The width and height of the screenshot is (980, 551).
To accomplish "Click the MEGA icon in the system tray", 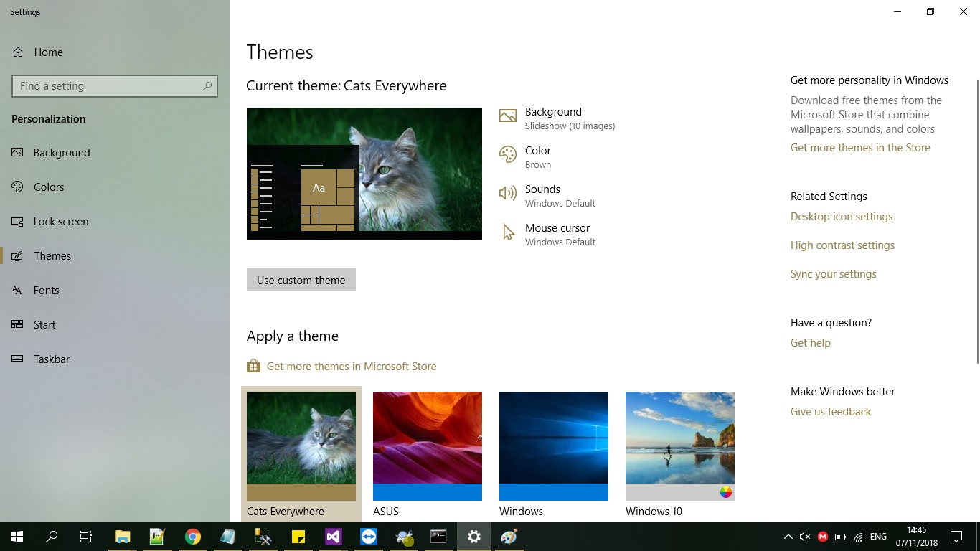I will (x=823, y=536).
